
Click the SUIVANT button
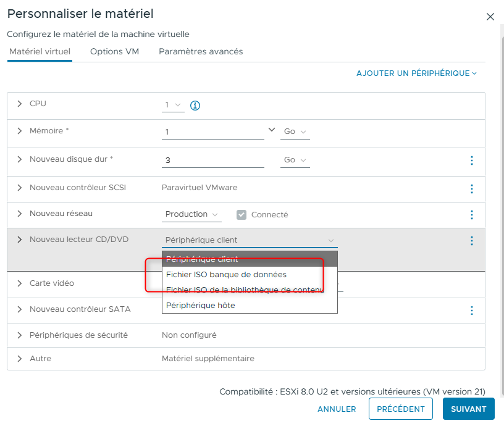(x=468, y=409)
